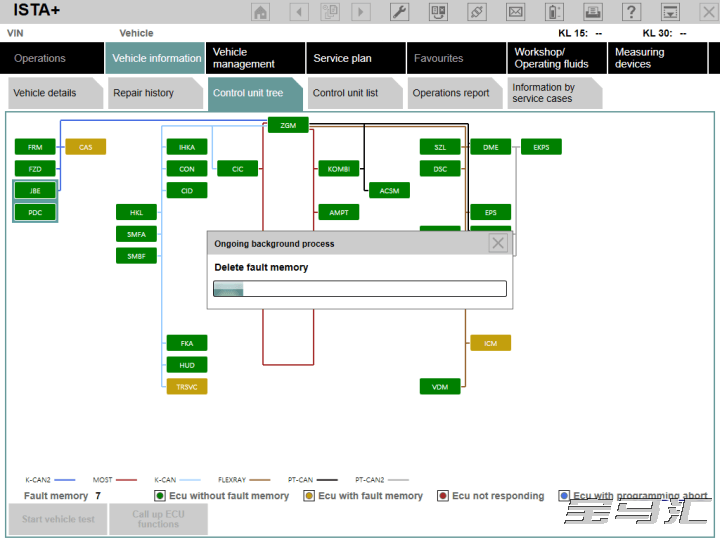Select the VDM control unit
The width and height of the screenshot is (720, 540).
click(x=440, y=387)
